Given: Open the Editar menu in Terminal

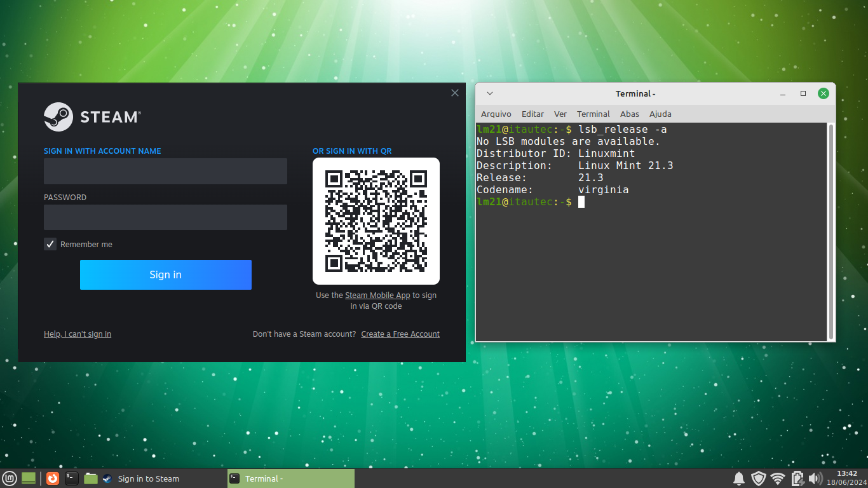Looking at the screenshot, I should 532,114.
